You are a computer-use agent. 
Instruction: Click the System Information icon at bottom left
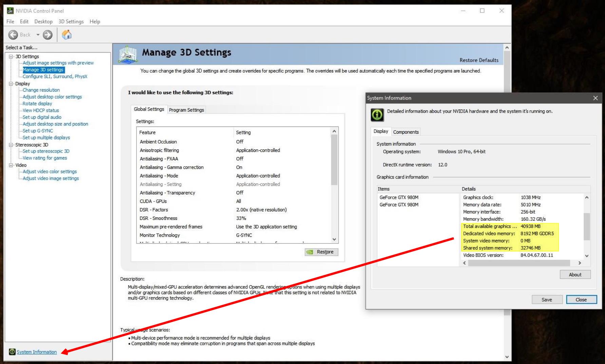12,352
